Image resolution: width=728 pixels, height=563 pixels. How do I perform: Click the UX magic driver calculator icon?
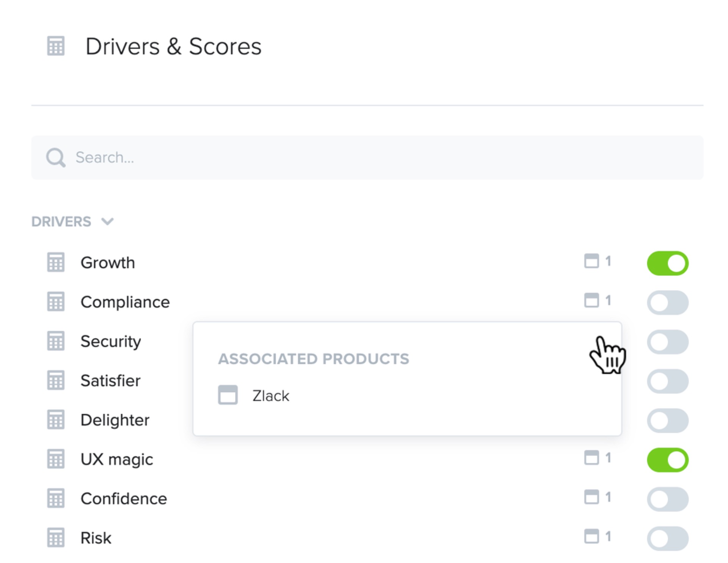56,459
